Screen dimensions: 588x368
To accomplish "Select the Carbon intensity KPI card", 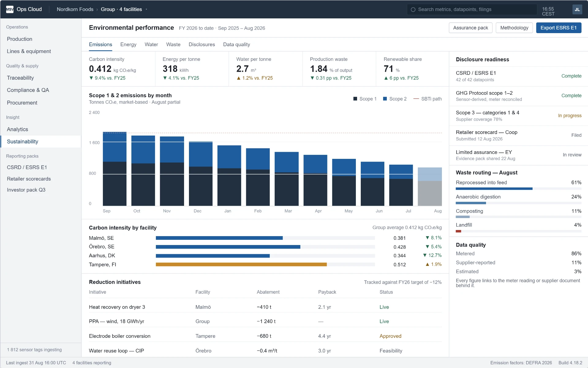I will point(118,69).
